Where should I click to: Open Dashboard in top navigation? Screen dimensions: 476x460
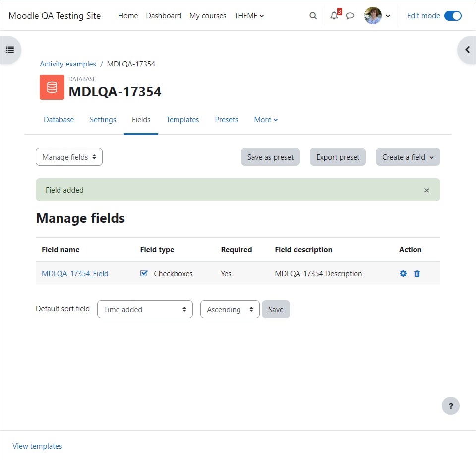tap(164, 16)
